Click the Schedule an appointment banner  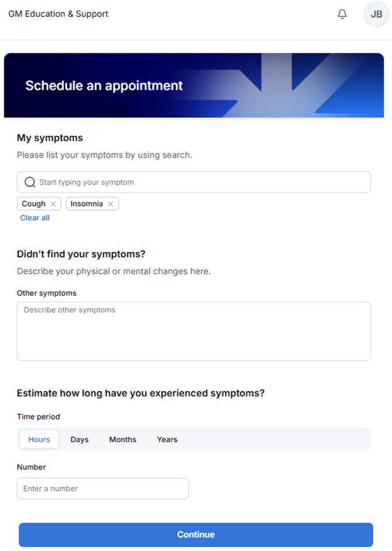click(104, 85)
